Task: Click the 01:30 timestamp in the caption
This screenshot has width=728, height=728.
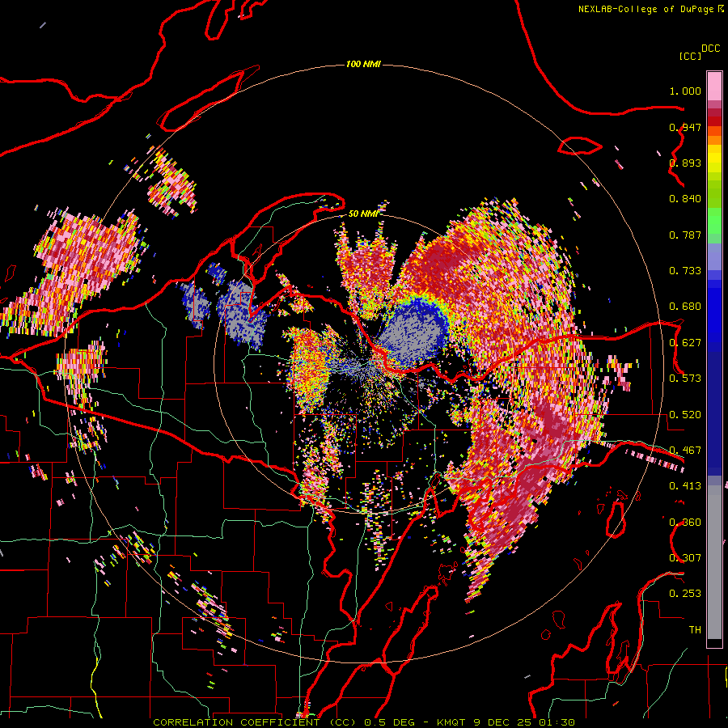Action: coord(557,722)
